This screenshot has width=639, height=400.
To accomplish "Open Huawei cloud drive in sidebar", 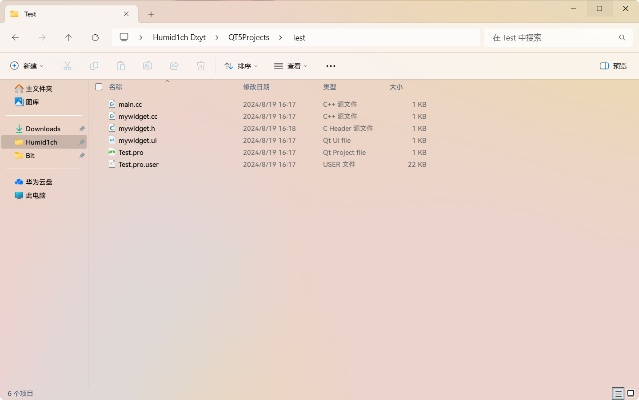I will tap(39, 182).
